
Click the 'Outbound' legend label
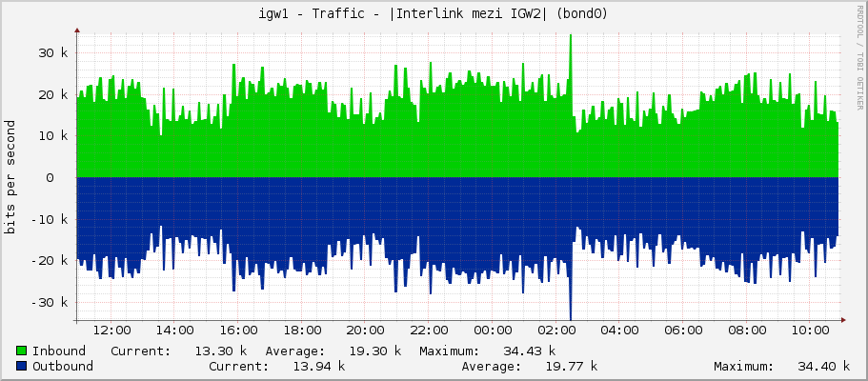(x=63, y=366)
